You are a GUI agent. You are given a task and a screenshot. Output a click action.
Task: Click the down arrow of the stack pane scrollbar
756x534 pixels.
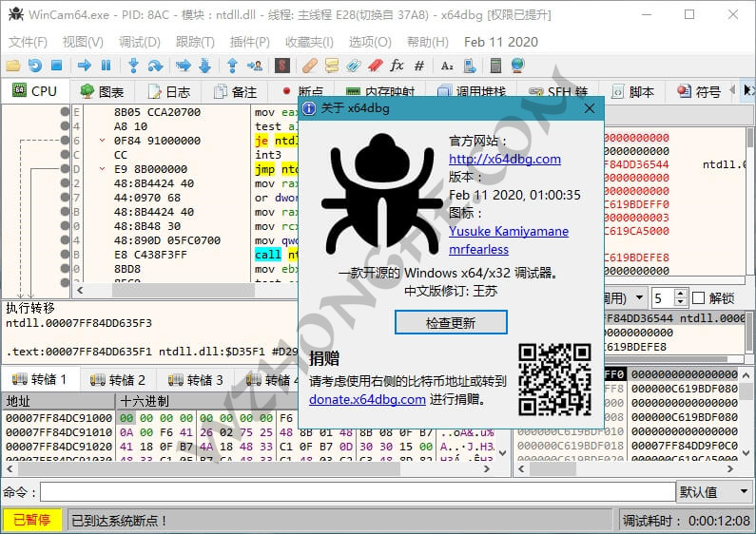click(746, 453)
